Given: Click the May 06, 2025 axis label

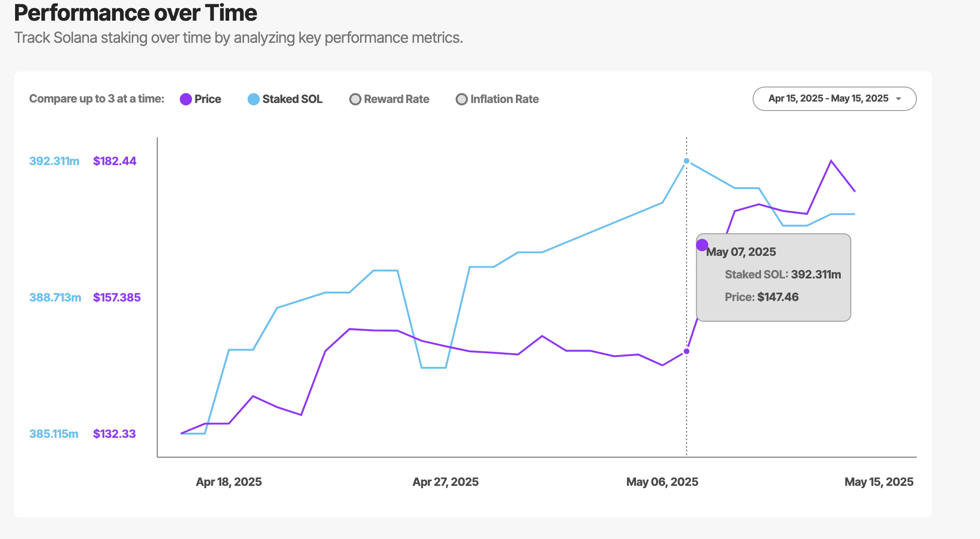Looking at the screenshot, I should pyautogui.click(x=662, y=482).
